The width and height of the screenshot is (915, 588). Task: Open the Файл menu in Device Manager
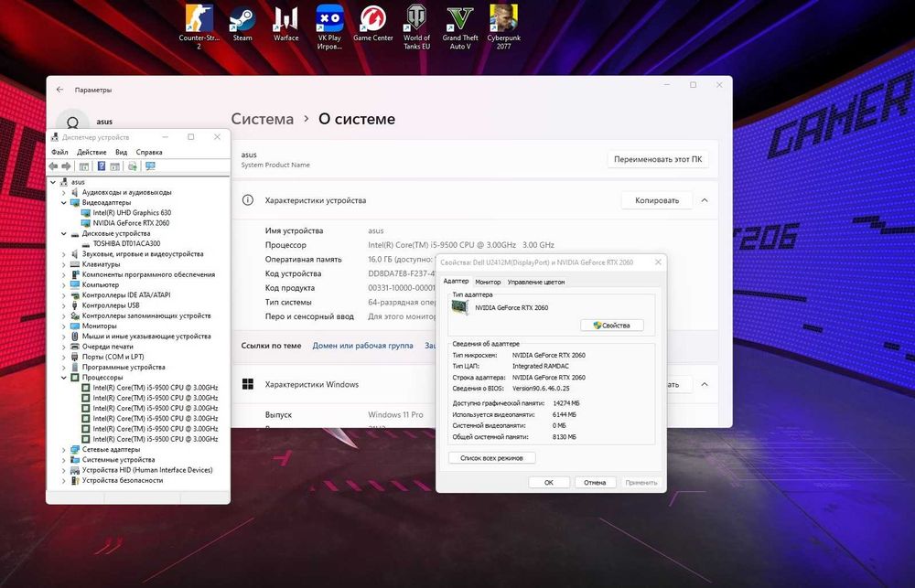coord(59,152)
